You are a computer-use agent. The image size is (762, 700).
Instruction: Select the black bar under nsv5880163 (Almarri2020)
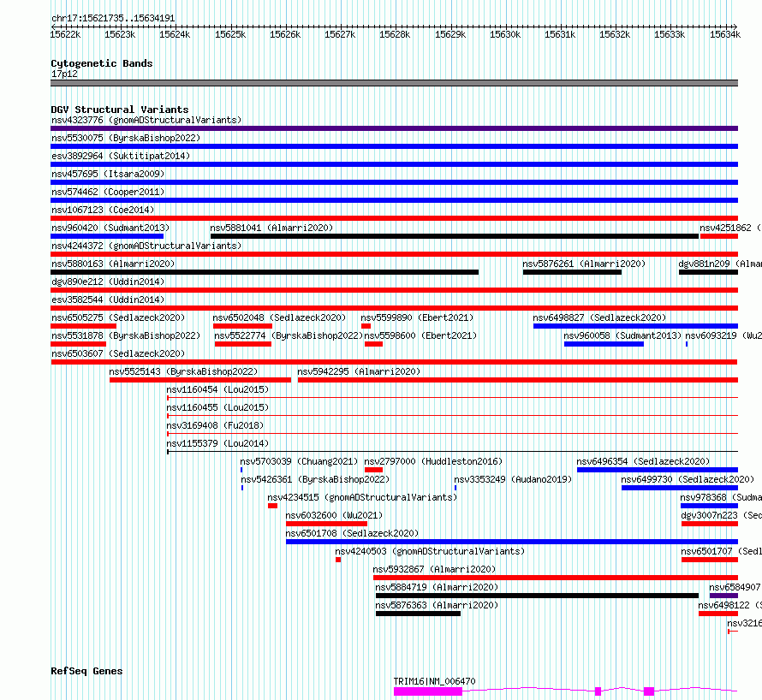point(265,272)
